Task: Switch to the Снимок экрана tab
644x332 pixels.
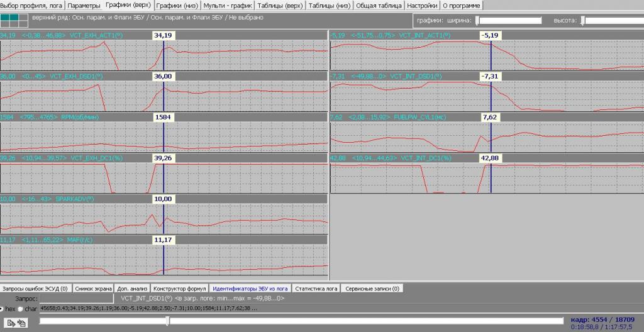Action: point(93,289)
